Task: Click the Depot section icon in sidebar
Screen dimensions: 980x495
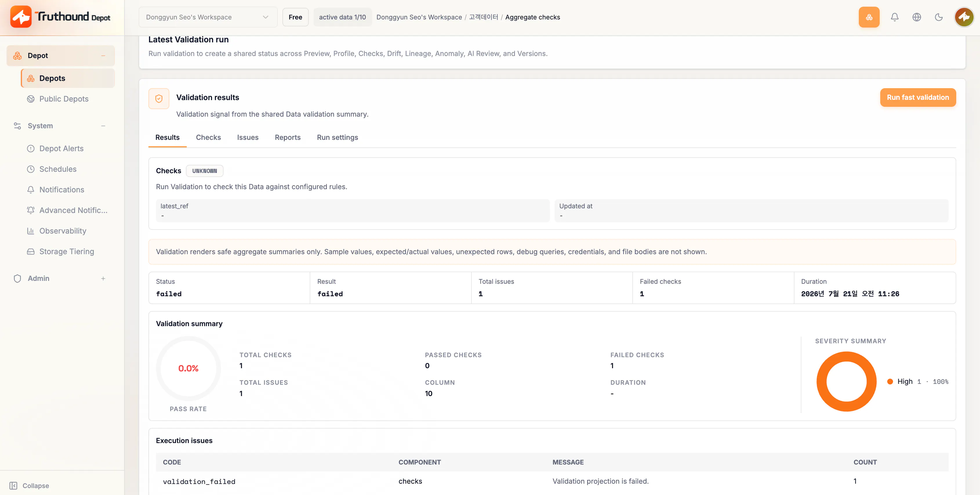Action: (17, 56)
